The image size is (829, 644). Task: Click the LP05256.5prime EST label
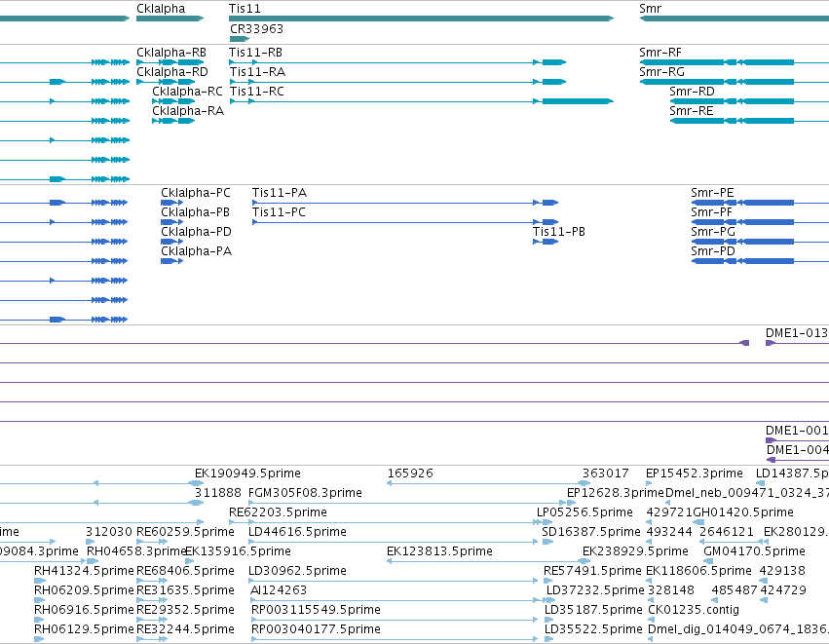584,512
